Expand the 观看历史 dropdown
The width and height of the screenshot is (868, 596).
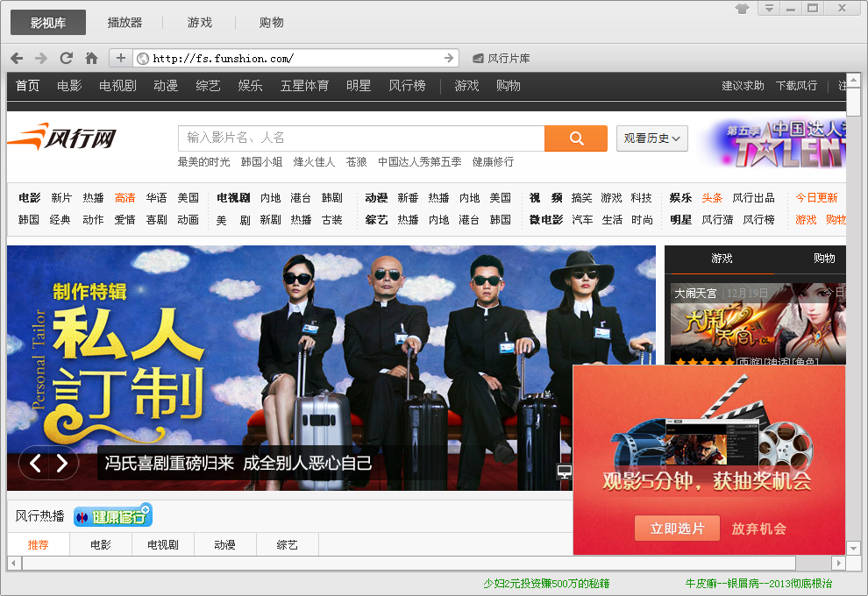651,138
